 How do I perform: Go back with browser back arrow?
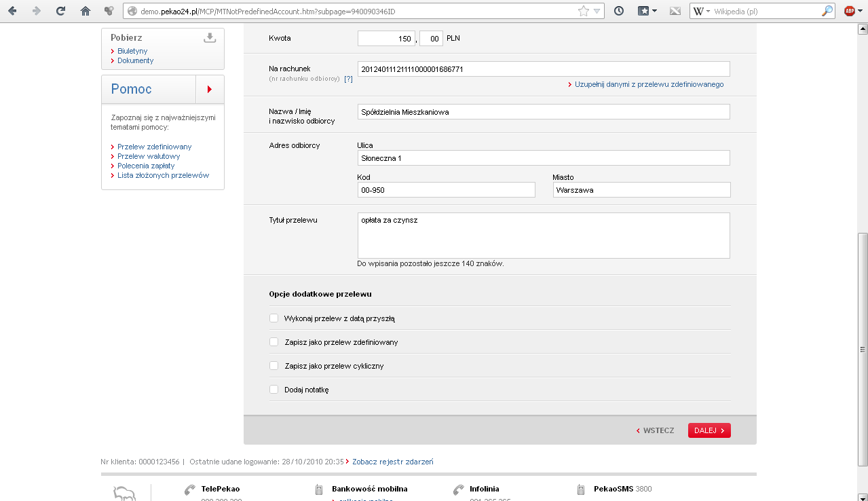pyautogui.click(x=12, y=11)
